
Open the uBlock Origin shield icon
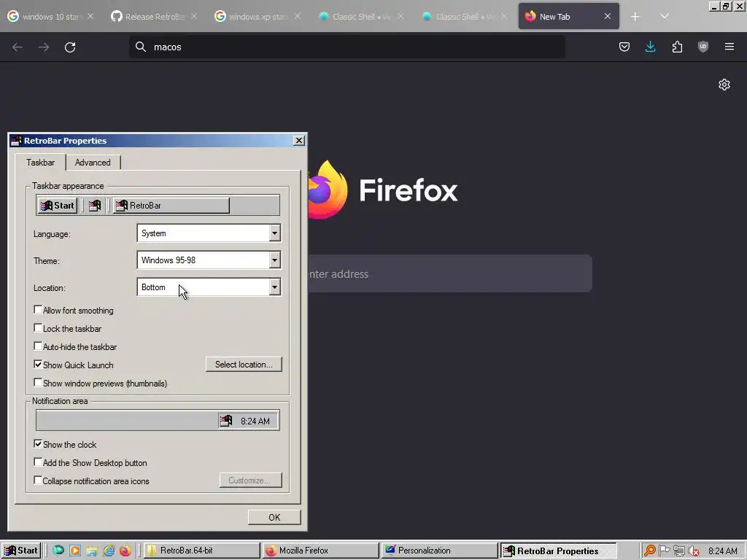(x=703, y=47)
